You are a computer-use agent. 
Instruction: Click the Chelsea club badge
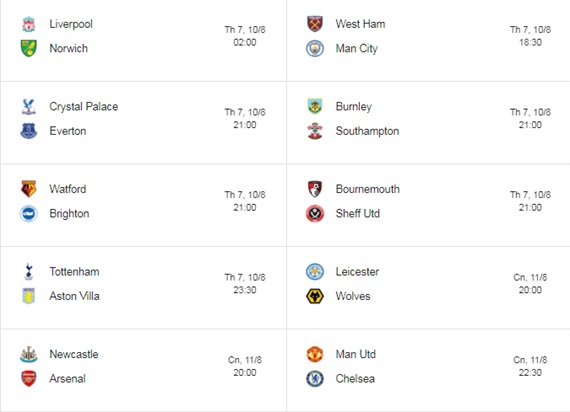pyautogui.click(x=315, y=379)
